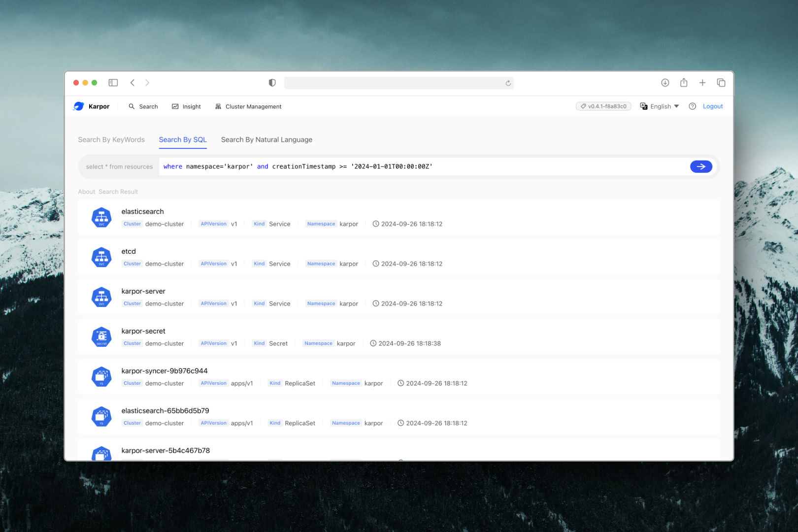The width and height of the screenshot is (798, 532).
Task: Reload the page with refresh icon
Action: [508, 83]
